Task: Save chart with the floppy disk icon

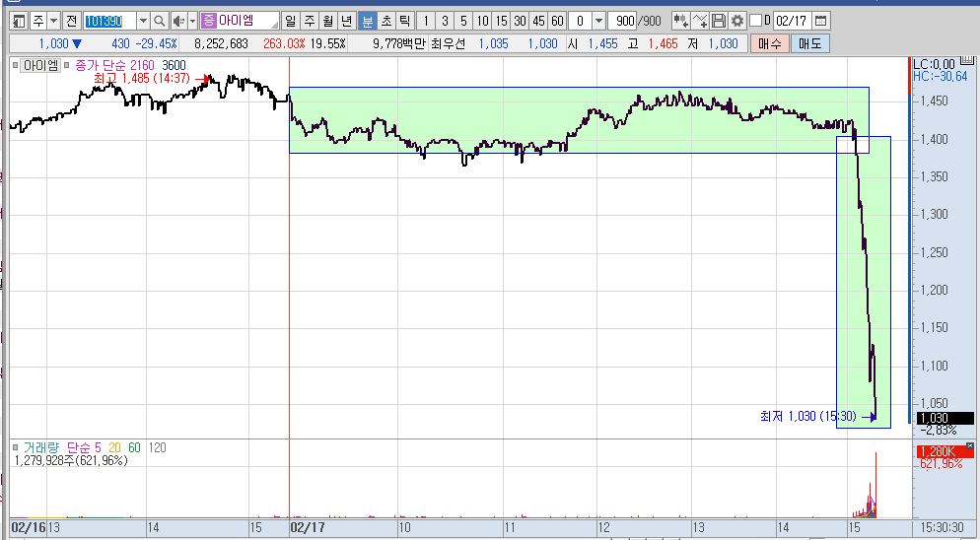Action: 719,21
